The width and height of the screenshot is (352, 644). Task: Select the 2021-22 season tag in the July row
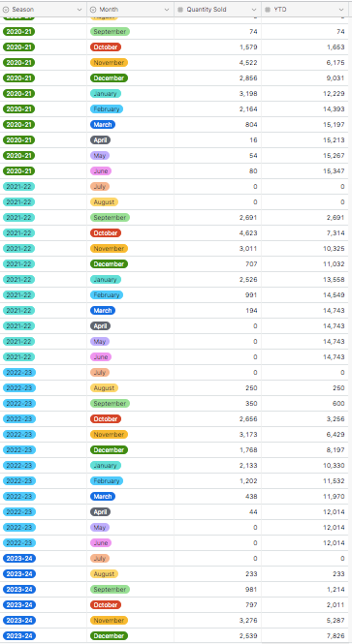coord(19,187)
